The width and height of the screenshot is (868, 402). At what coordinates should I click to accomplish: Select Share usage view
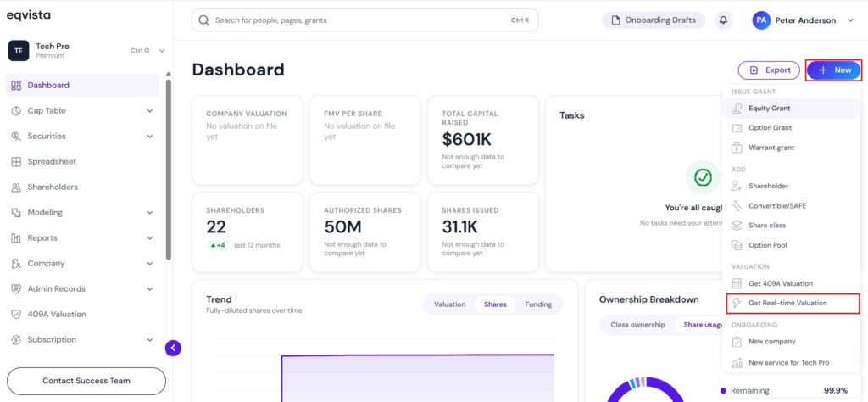(701, 325)
